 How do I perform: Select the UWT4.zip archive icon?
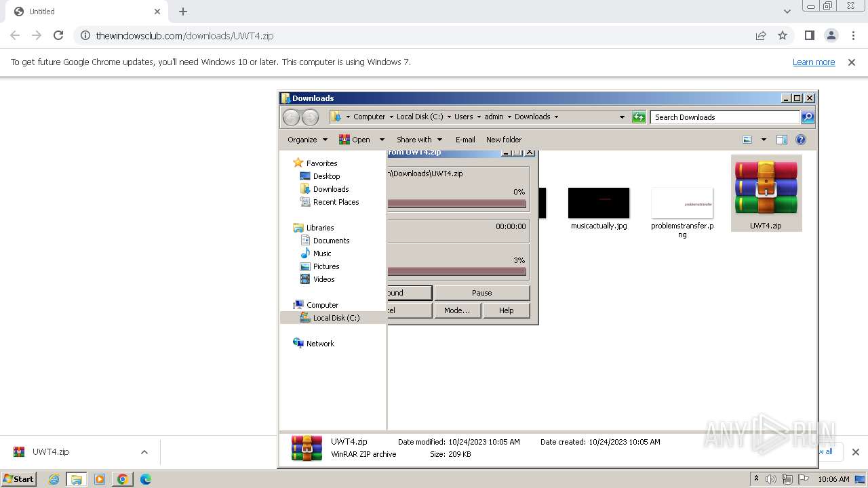point(766,188)
